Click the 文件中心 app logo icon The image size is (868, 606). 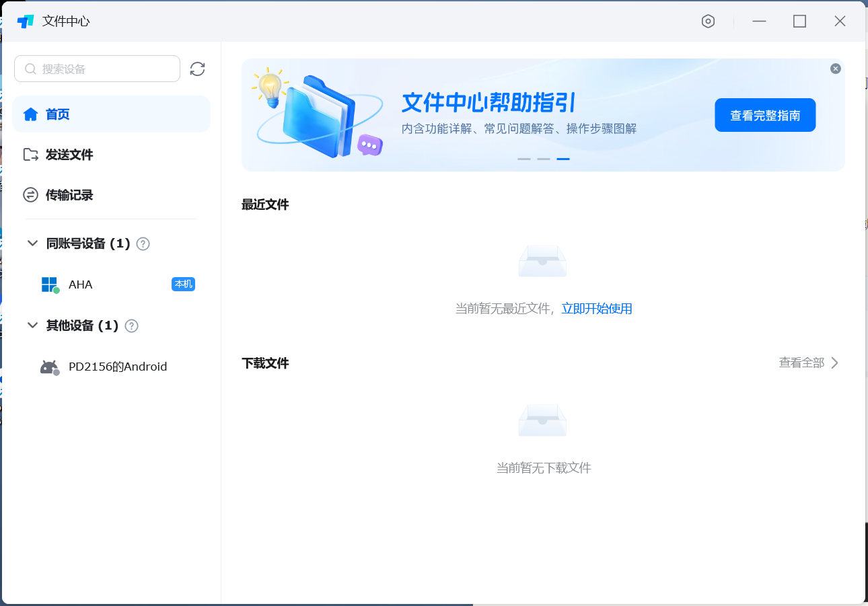(x=26, y=22)
